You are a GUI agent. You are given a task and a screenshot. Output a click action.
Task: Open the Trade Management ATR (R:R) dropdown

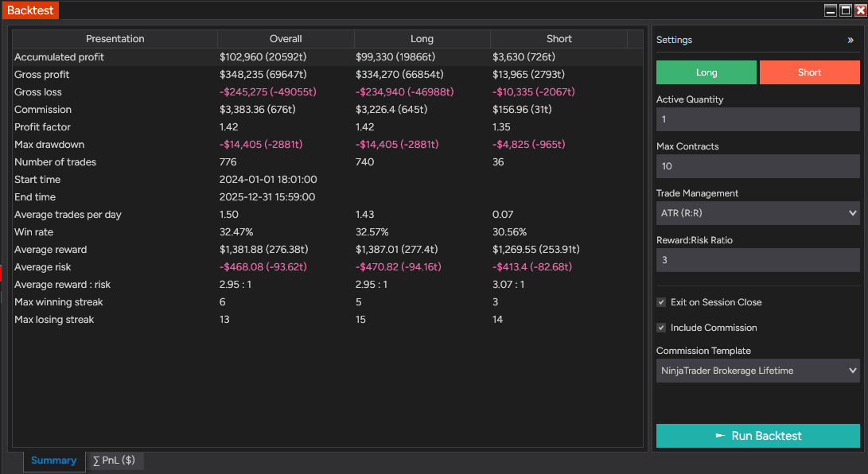coord(758,213)
